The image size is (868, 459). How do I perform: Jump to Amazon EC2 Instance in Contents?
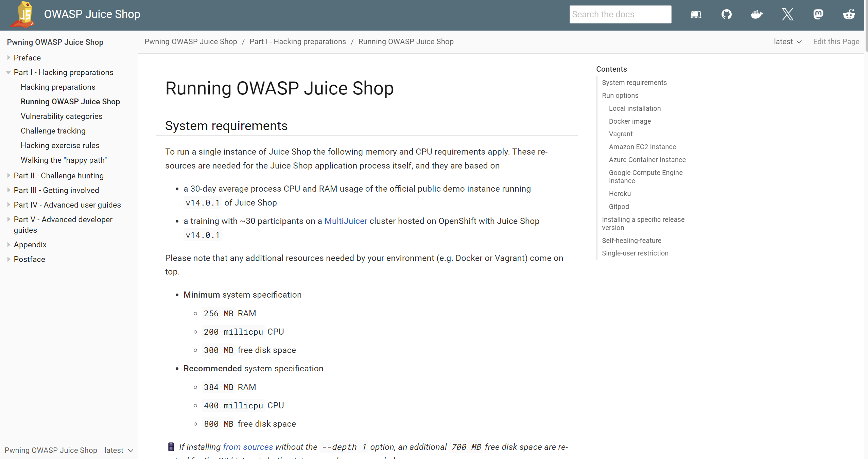point(642,147)
